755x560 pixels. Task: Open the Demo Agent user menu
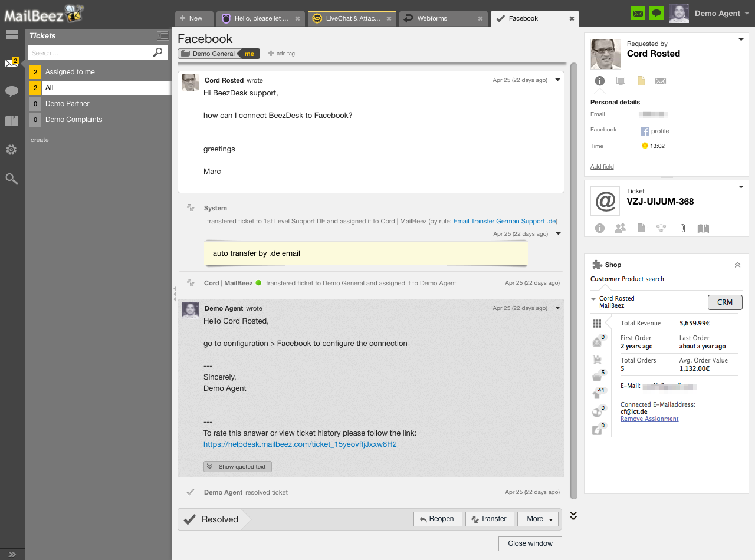point(721,13)
